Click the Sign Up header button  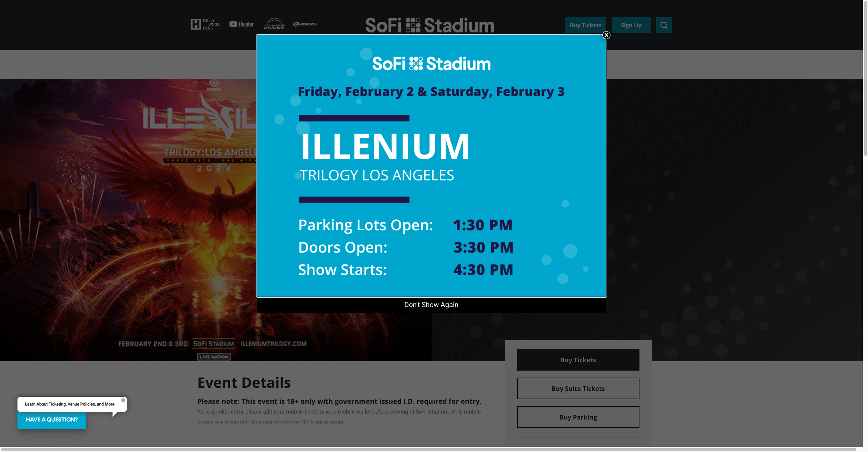click(631, 25)
